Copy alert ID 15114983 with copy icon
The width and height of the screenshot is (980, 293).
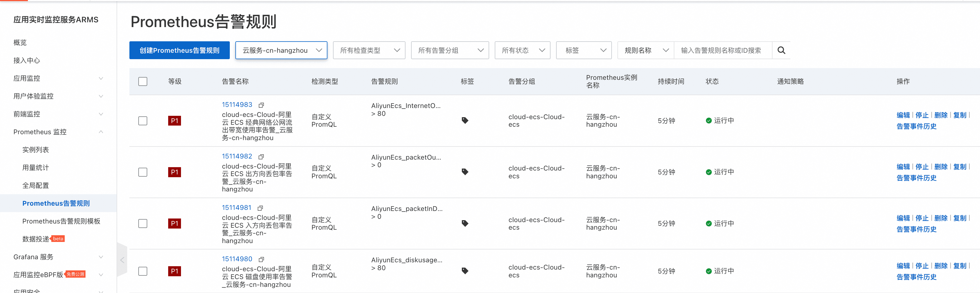261,105
